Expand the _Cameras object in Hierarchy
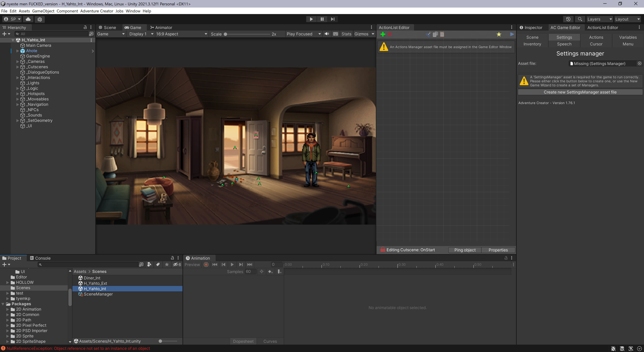644x352 pixels. [18, 62]
